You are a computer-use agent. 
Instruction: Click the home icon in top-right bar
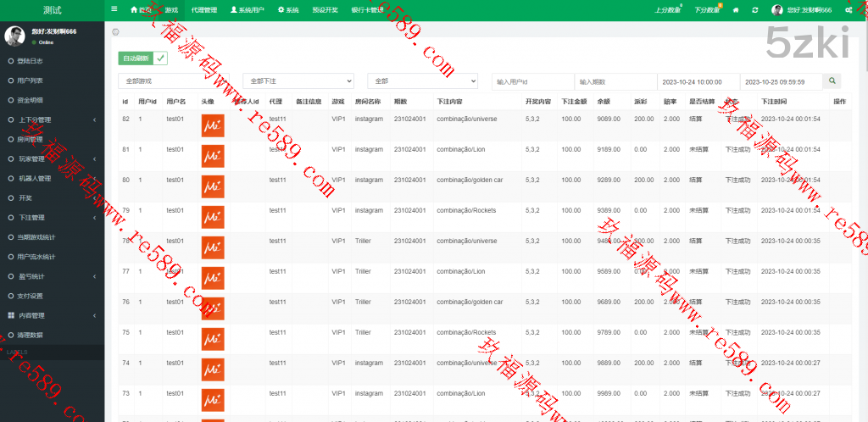point(736,10)
